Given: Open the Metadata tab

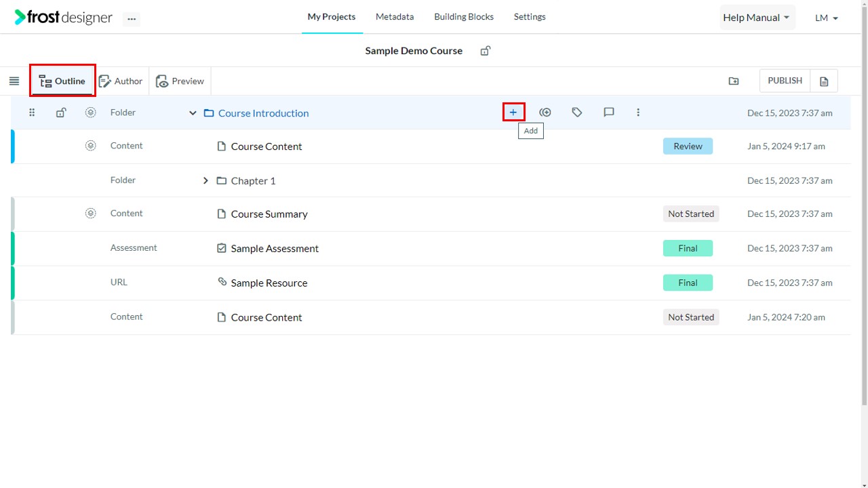Looking at the screenshot, I should click(x=395, y=17).
